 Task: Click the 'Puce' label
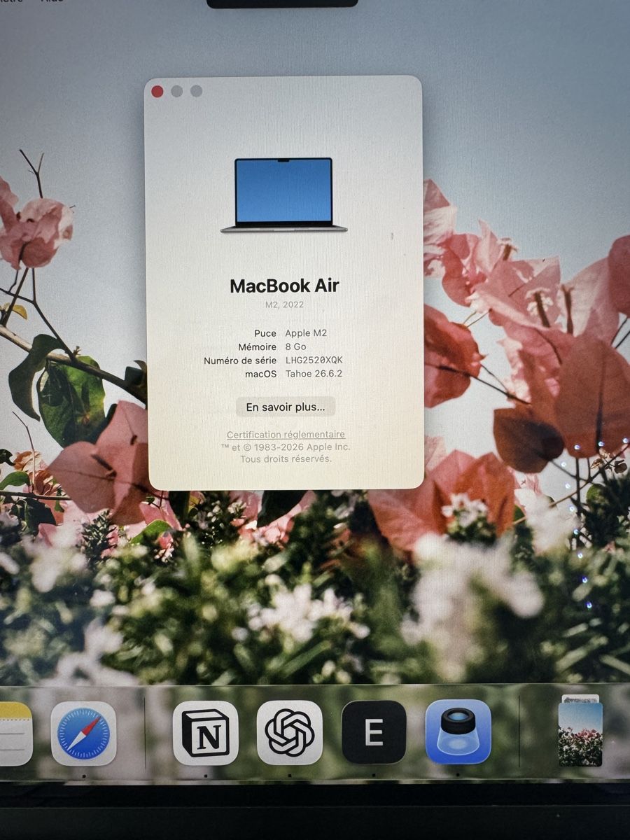[265, 333]
